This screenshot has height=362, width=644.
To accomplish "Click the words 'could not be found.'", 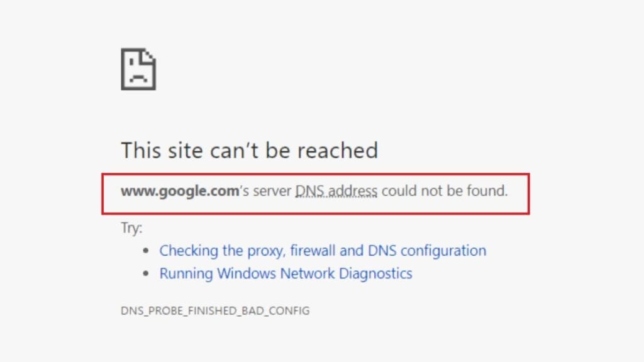I will pos(445,191).
